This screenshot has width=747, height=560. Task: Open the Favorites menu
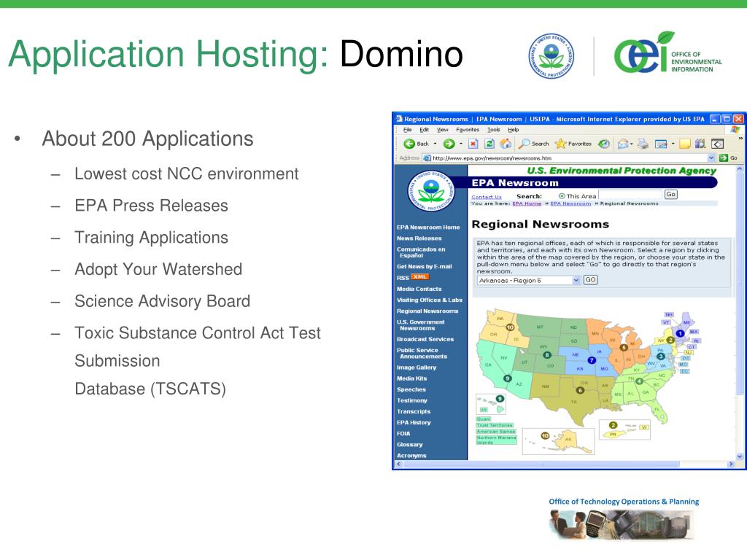(x=468, y=130)
